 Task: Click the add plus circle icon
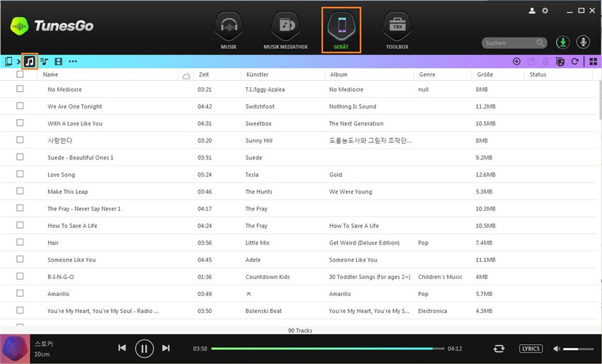point(516,62)
